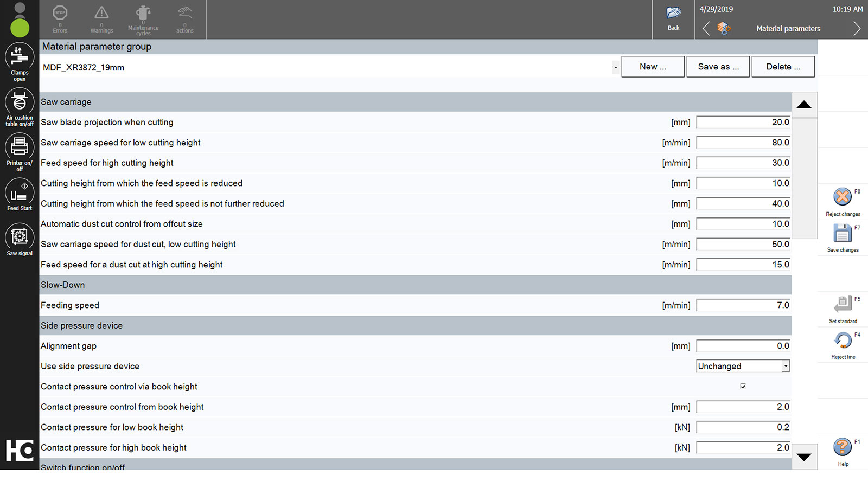Go to next page with right chevron
Screen dimensions: 868x488
[x=857, y=28]
